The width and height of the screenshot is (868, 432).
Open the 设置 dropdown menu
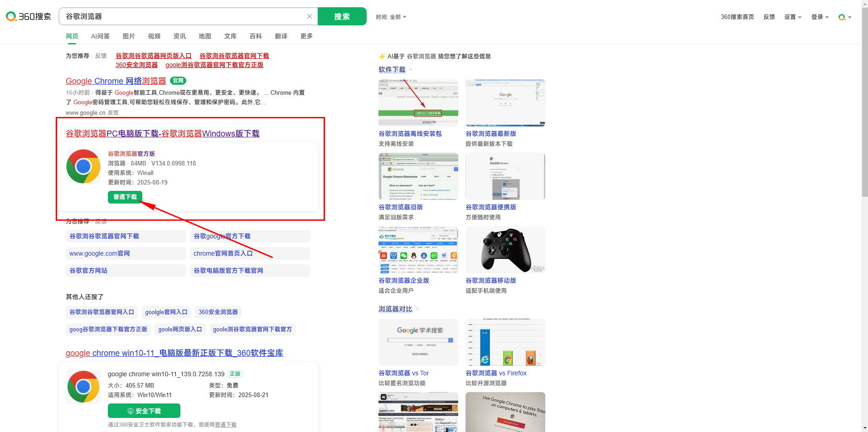pyautogui.click(x=793, y=17)
